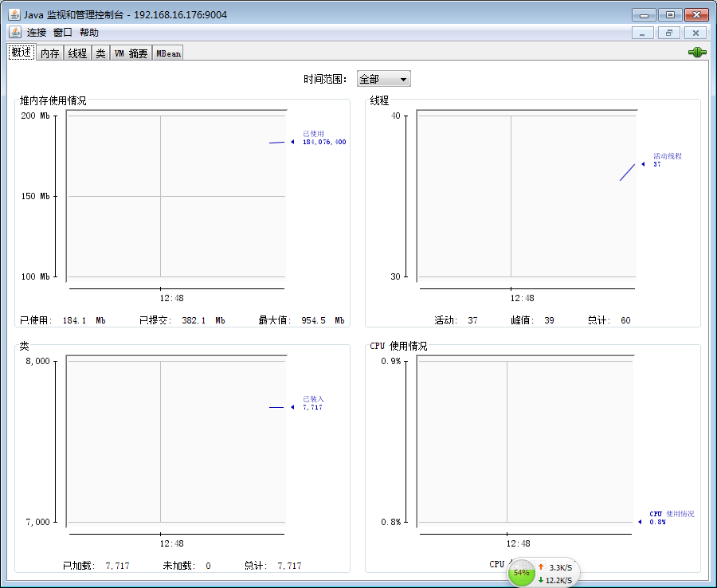Open the 时间范围 dropdown showing 全部
The height and width of the screenshot is (588, 717).
[x=383, y=79]
